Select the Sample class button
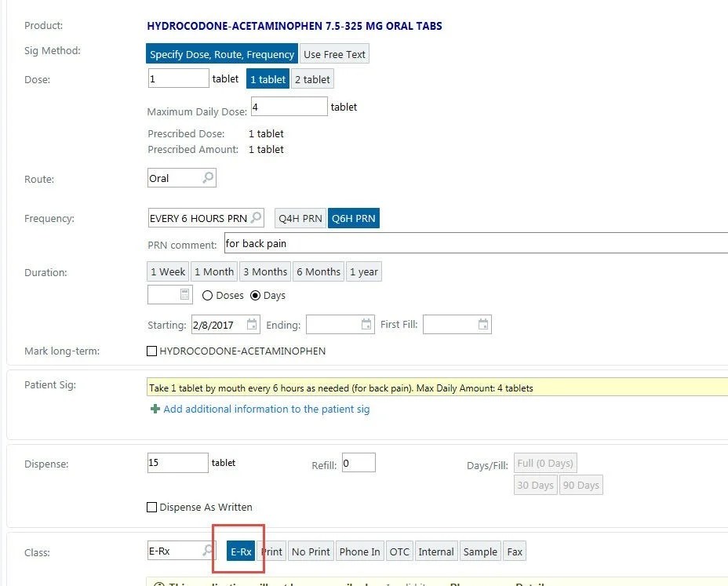Image resolution: width=728 pixels, height=586 pixels. tap(480, 551)
